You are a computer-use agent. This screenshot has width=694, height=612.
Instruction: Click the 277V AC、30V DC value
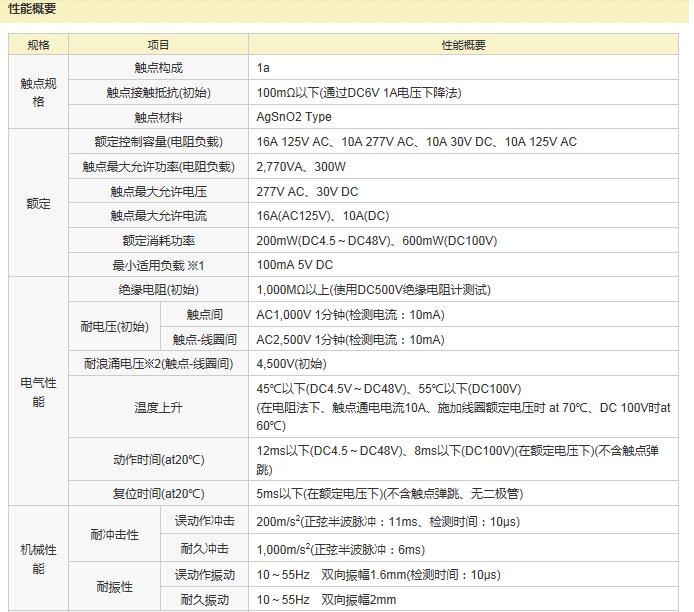pyautogui.click(x=307, y=191)
